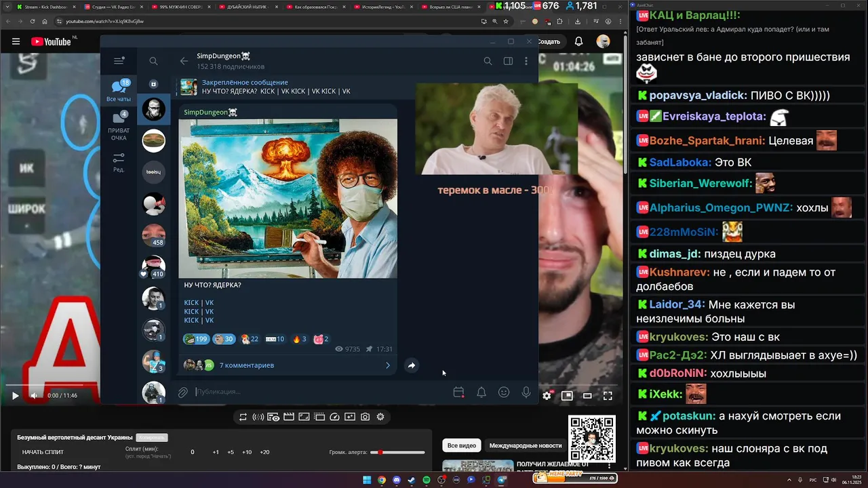Image resolution: width=868 pixels, height=488 pixels.
Task: Click the loop icon in overlay toolbar
Action: (243, 417)
